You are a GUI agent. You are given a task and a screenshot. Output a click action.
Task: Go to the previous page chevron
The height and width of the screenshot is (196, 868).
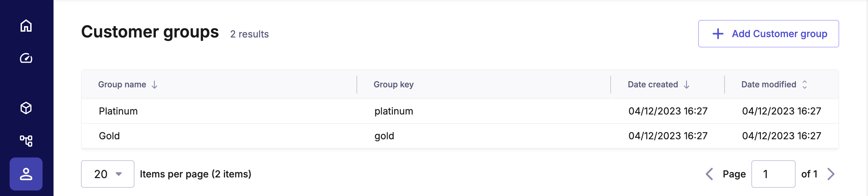point(709,174)
